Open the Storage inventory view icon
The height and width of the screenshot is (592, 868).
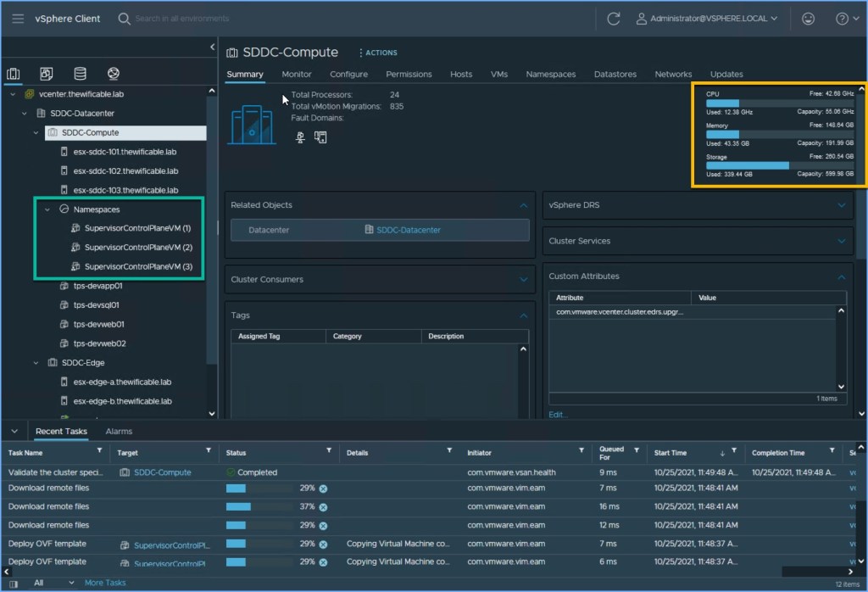80,74
